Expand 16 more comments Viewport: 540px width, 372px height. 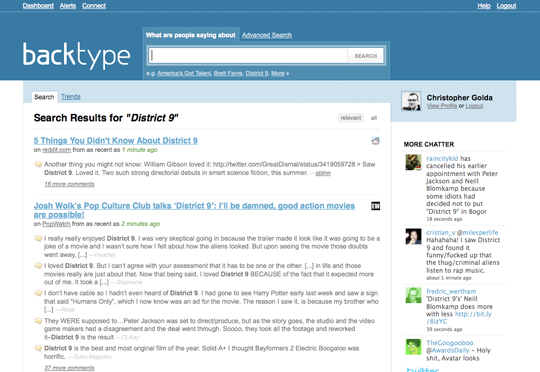coord(69,184)
